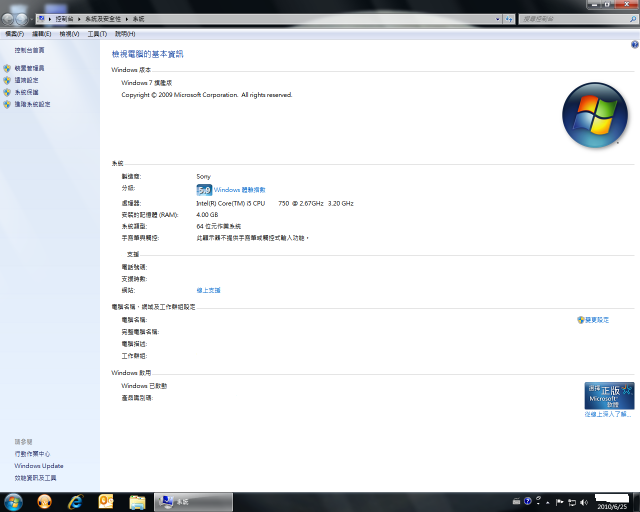
Task: Click the Sony manufacturer value
Action: [x=203, y=176]
